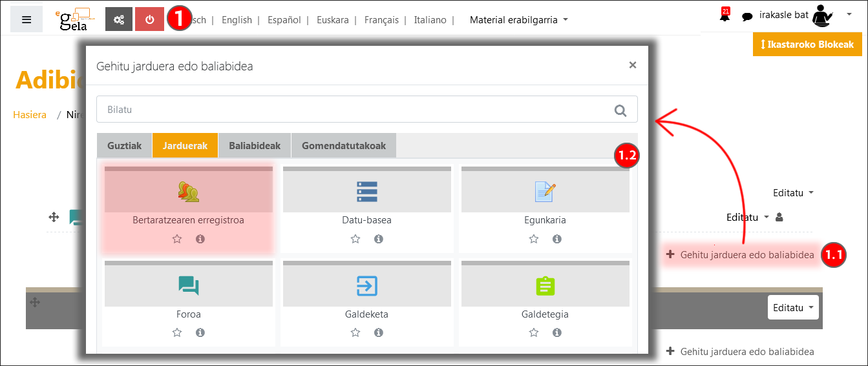This screenshot has width=868, height=366.
Task: Select the Datu-basea activity icon
Action: [x=366, y=192]
